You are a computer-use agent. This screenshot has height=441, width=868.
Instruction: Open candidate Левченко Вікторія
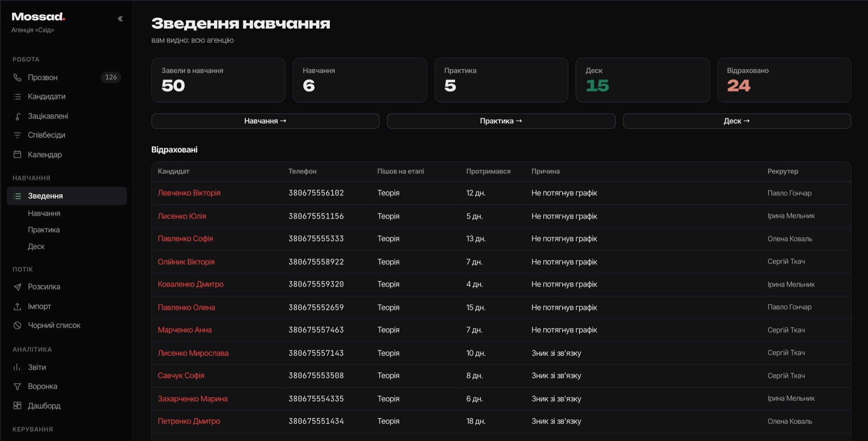(x=189, y=193)
